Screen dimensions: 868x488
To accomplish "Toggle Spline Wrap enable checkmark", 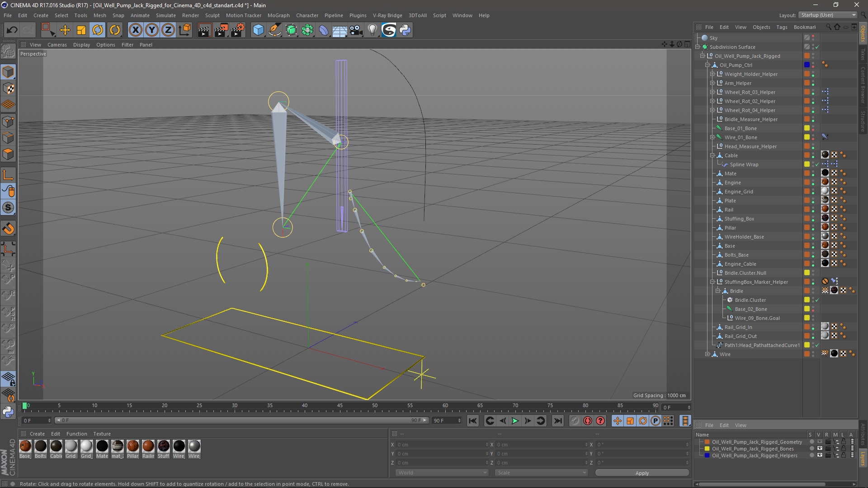I will (817, 164).
